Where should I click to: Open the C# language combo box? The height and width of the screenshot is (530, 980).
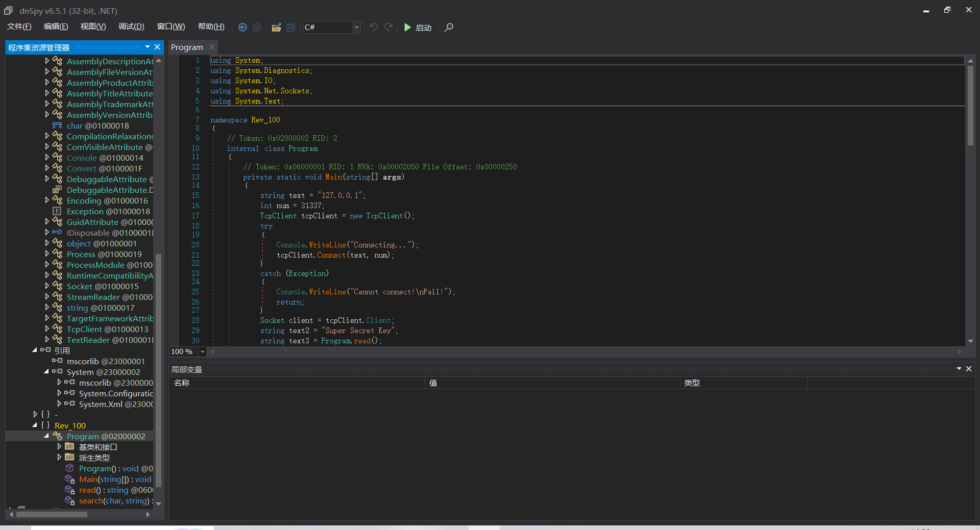tap(332, 28)
